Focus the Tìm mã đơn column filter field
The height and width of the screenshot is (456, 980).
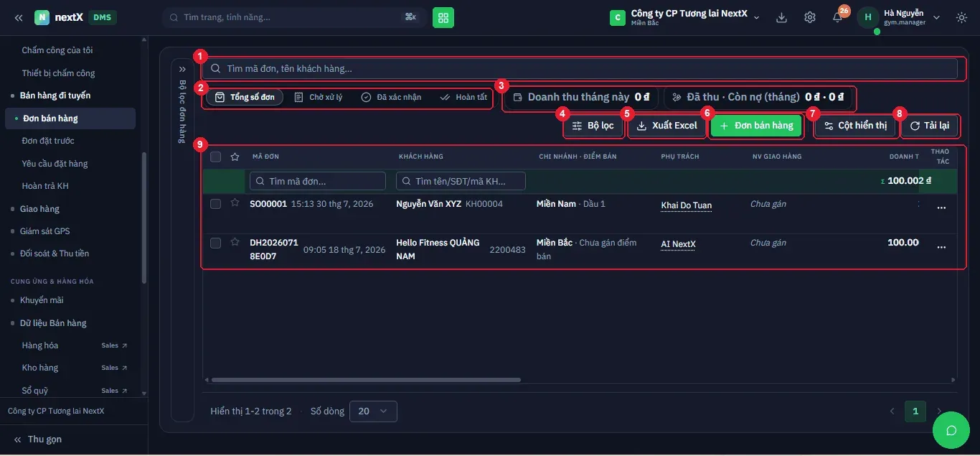(318, 181)
